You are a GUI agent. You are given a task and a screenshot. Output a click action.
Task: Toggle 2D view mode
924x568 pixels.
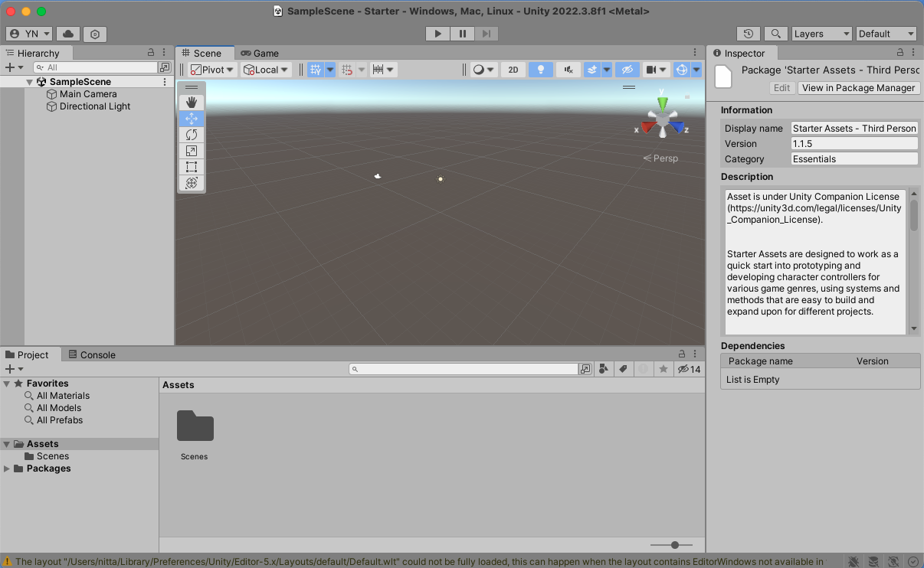coord(513,70)
